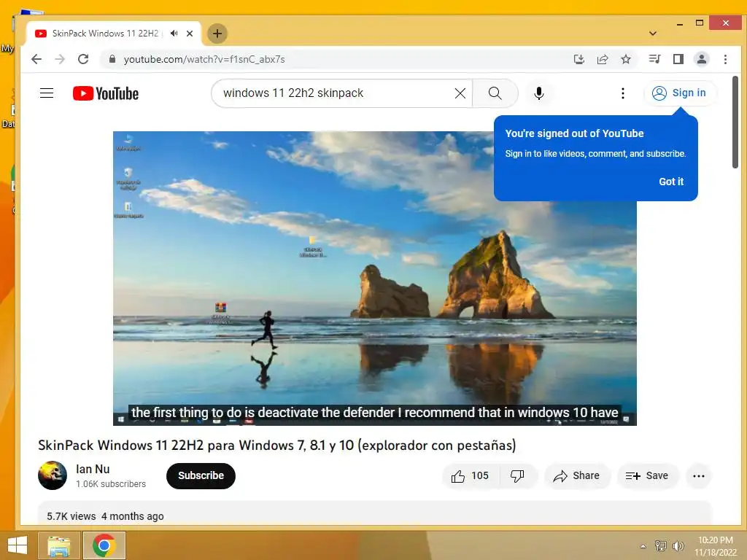
Task: Go back to the previous page
Action: point(36,59)
